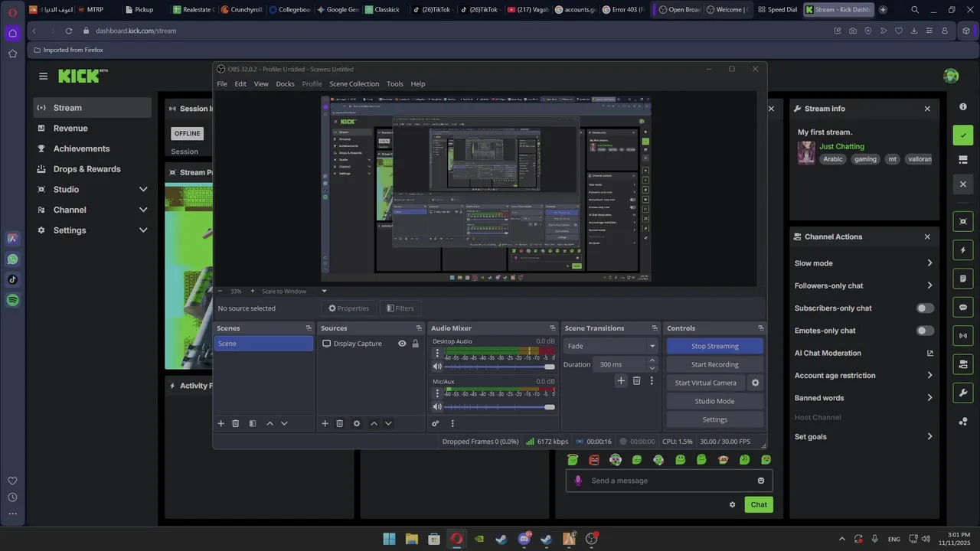Open Desktop Audio three-dot options

(x=438, y=354)
